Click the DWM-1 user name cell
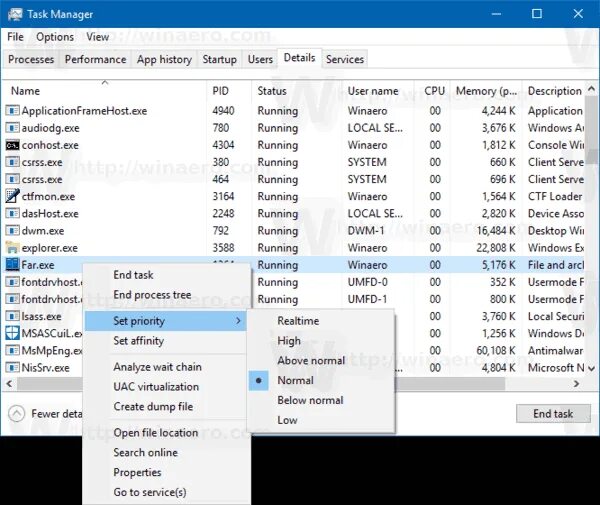 click(x=366, y=231)
